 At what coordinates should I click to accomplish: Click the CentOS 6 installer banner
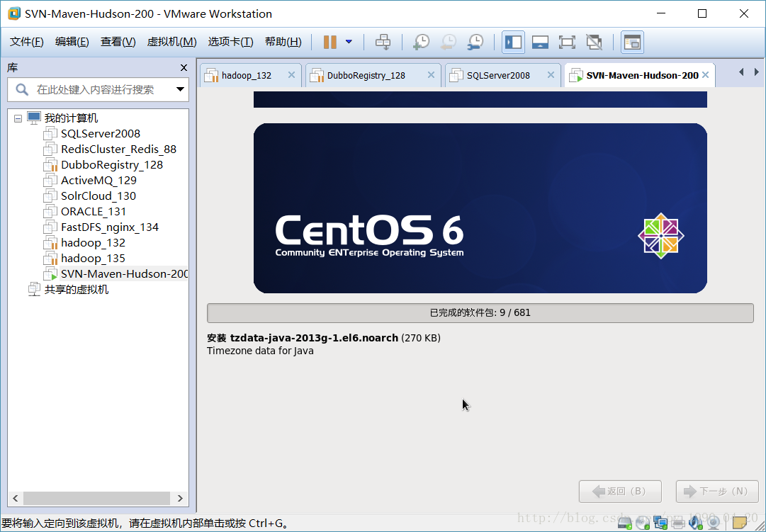[x=480, y=208]
